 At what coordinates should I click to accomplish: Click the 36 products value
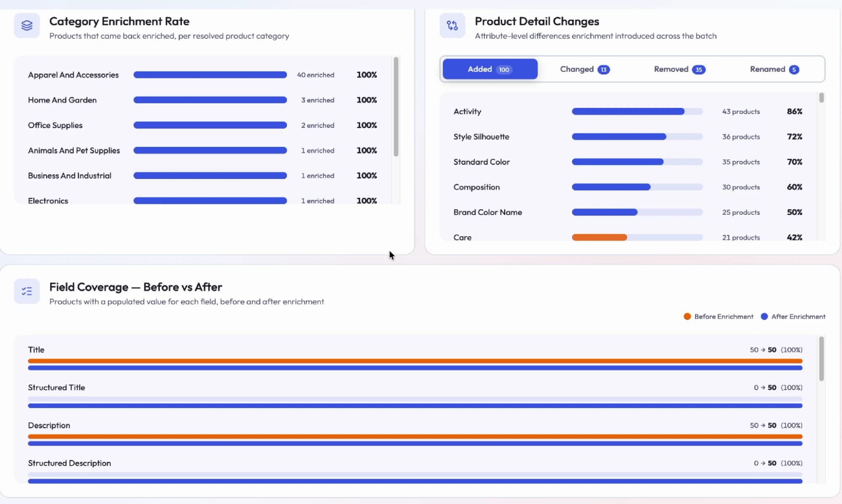tap(741, 137)
